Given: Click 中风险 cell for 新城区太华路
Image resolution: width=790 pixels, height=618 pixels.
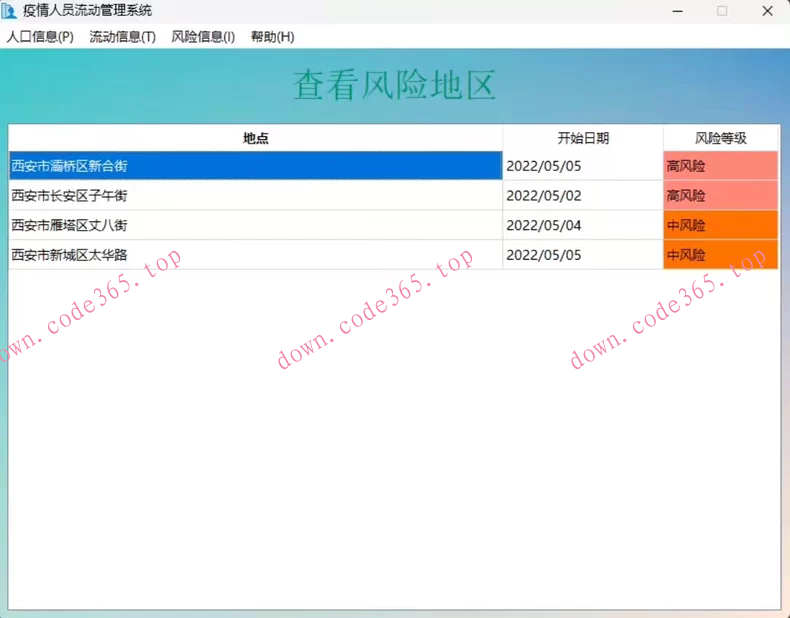Looking at the screenshot, I should (x=720, y=255).
